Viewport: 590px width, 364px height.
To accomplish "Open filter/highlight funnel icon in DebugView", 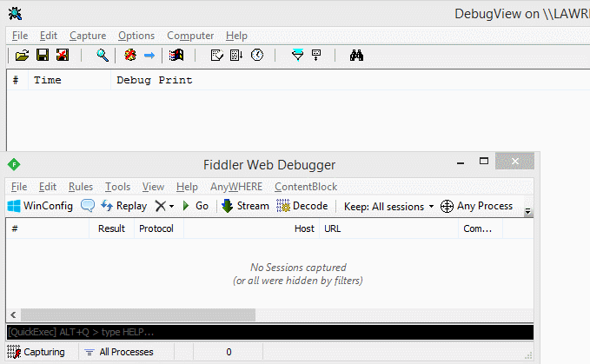I will [297, 55].
